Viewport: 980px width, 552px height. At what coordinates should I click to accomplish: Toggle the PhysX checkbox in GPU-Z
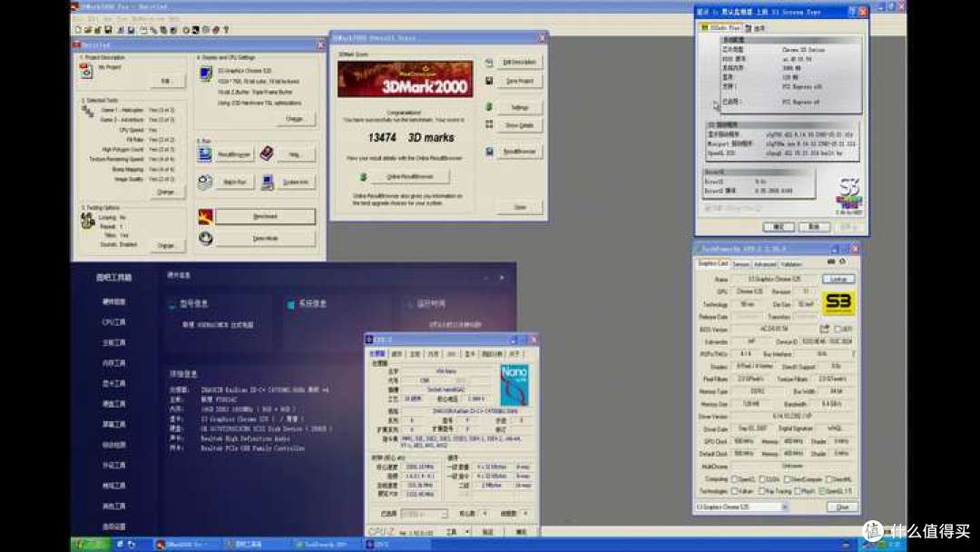tap(799, 491)
